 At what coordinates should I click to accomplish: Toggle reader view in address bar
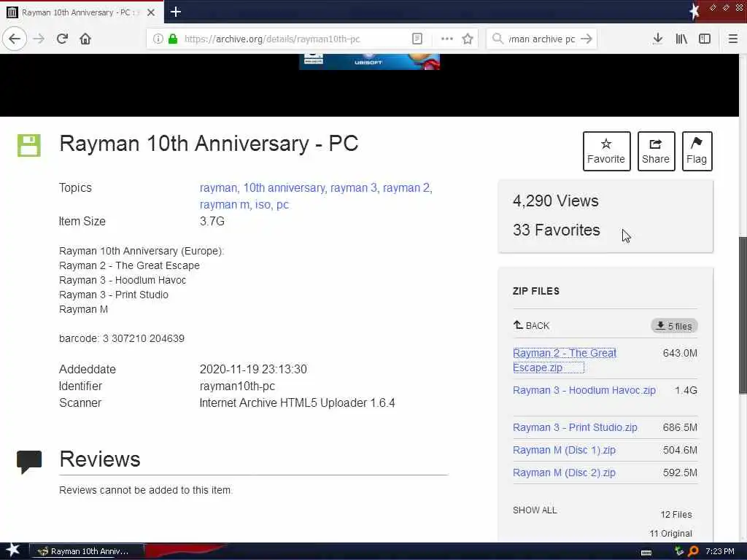pos(417,39)
